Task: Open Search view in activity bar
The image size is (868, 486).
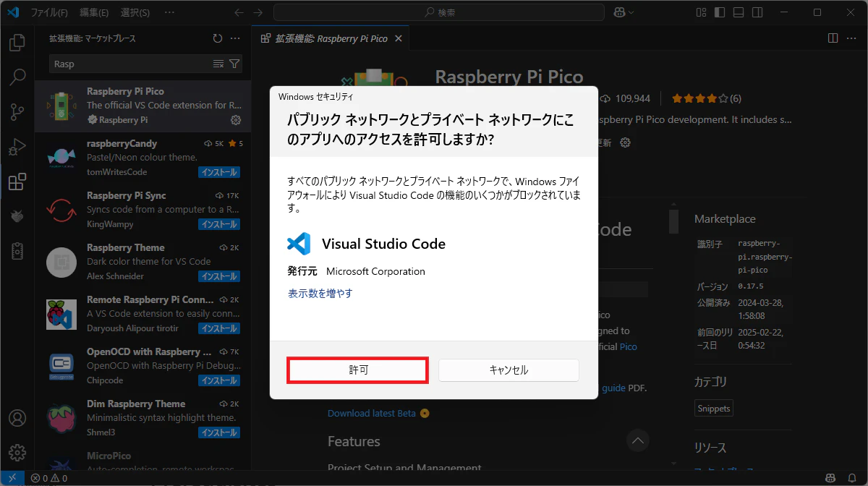Action: coord(17,77)
